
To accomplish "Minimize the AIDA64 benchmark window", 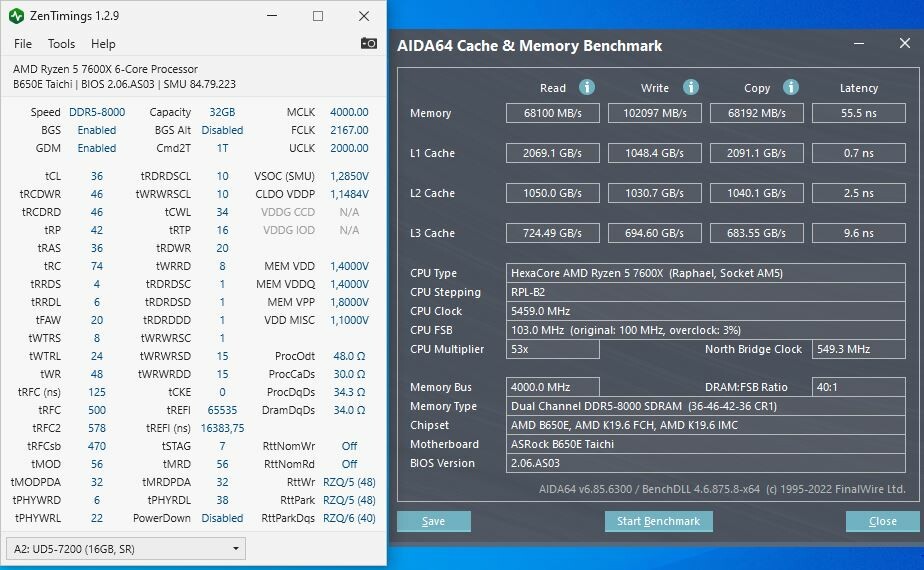I will tap(859, 44).
